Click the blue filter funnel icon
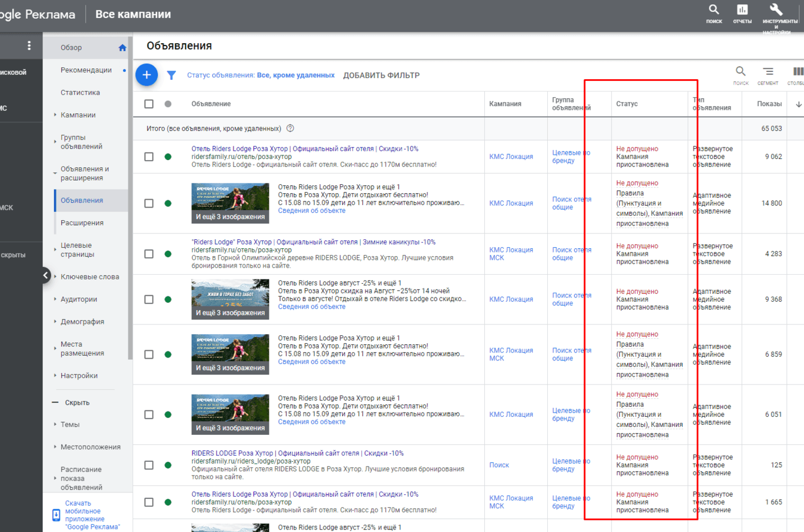 [x=172, y=76]
